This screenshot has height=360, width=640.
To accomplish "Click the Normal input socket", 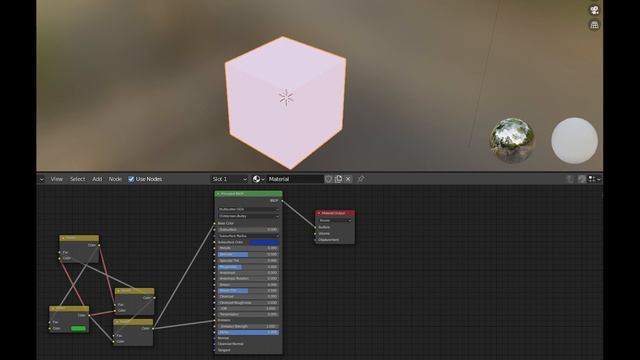I will tap(215, 338).
